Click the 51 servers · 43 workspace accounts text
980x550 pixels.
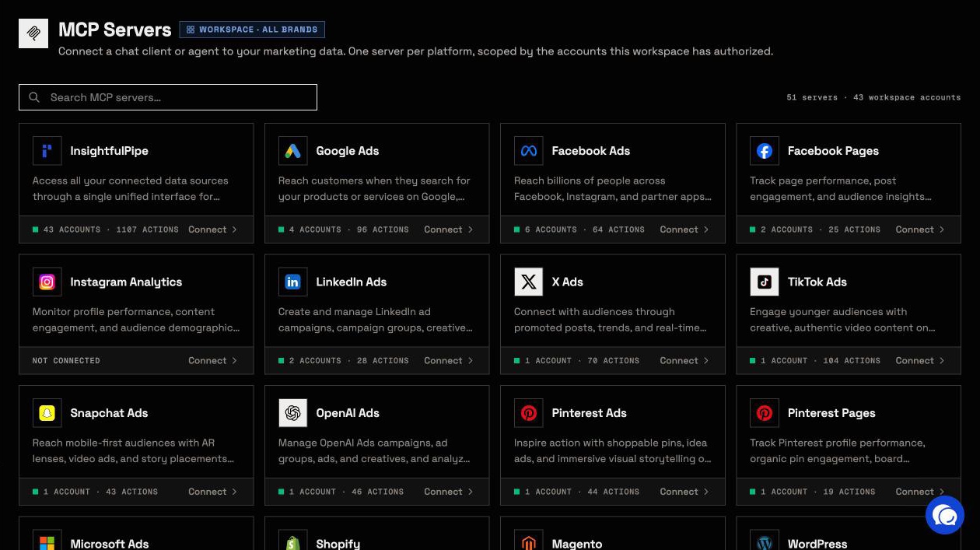click(x=873, y=97)
